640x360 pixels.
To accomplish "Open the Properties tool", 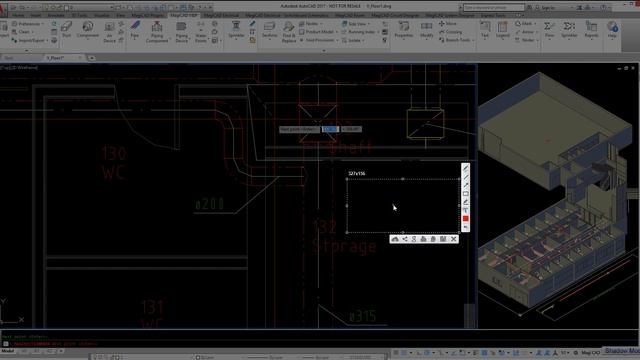I will tap(404, 29).
